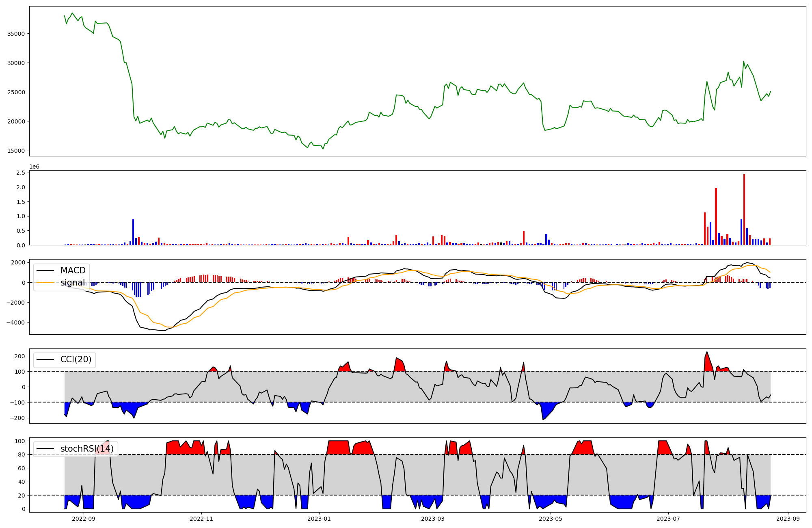Click the 2023-03 x-axis date label

(433, 519)
